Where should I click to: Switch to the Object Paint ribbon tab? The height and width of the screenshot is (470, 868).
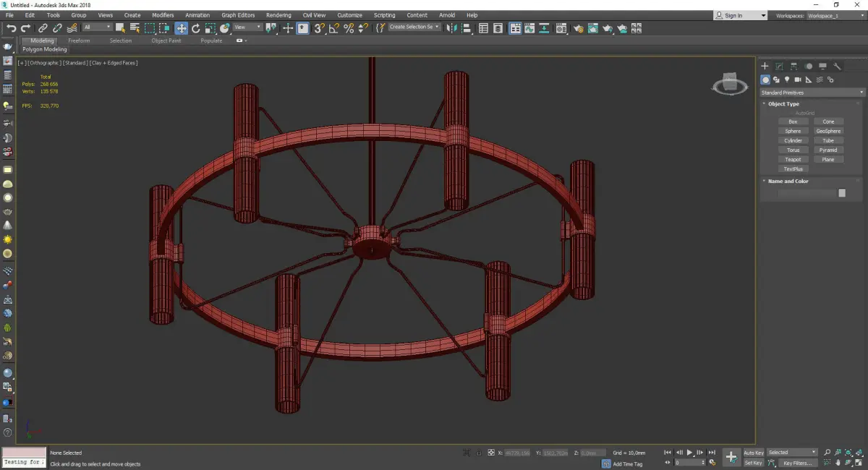pyautogui.click(x=166, y=40)
